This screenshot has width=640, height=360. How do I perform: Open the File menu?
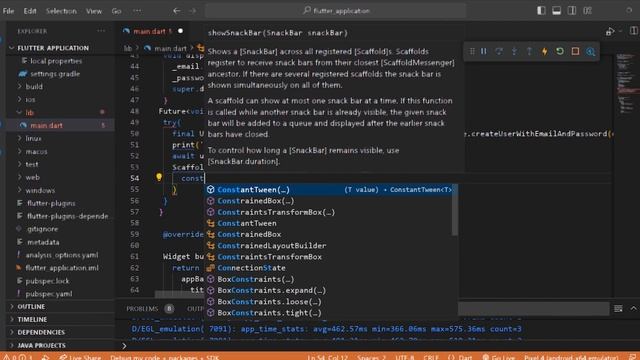click(9, 11)
